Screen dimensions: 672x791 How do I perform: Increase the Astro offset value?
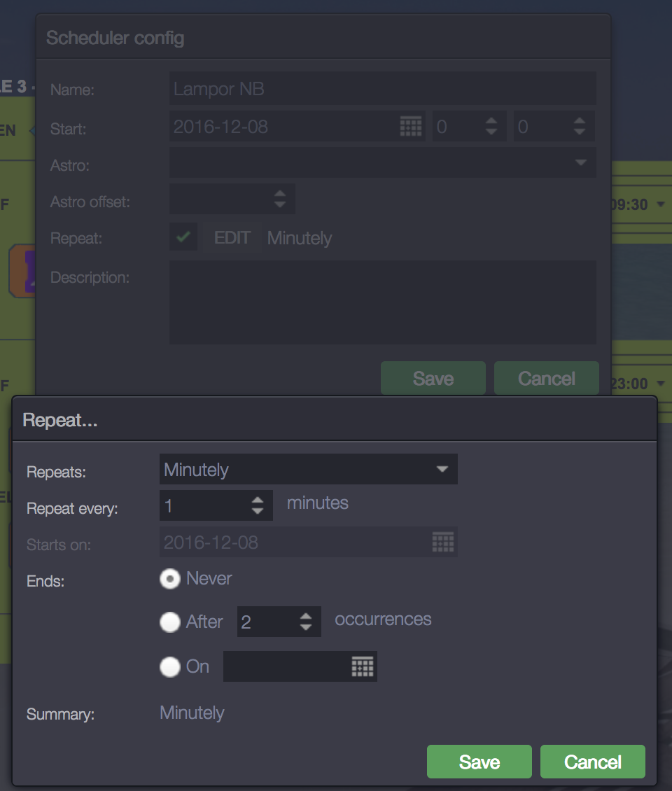(x=280, y=194)
